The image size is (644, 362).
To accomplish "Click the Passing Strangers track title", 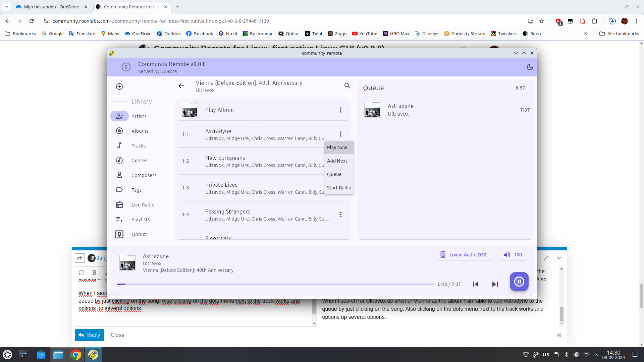I will tap(228, 212).
